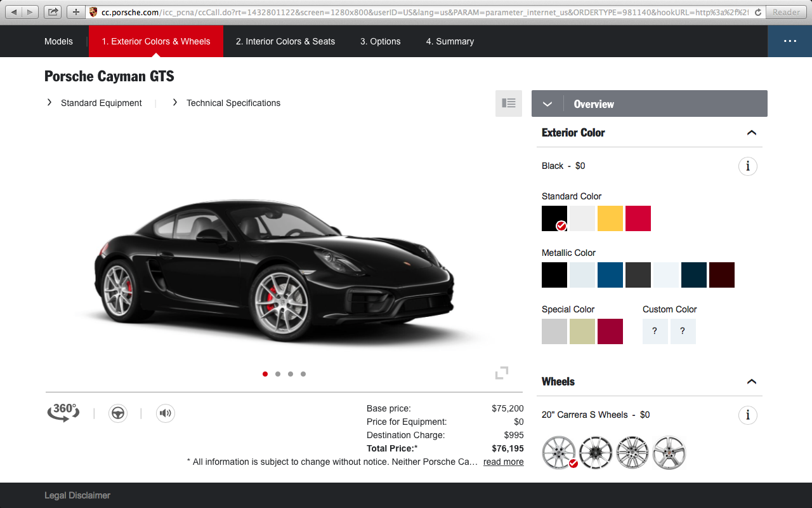
Task: Expand car image to fullscreen
Action: pyautogui.click(x=502, y=373)
